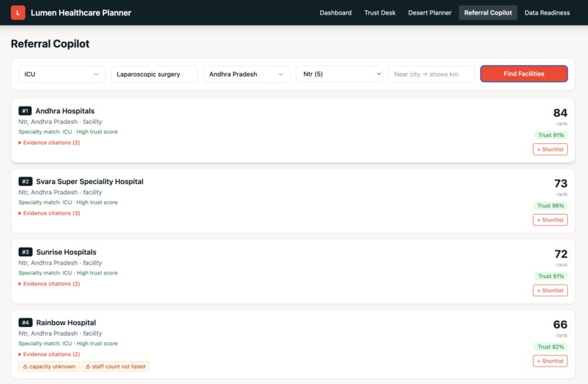
Task: Click the rank score 84
Action: [x=560, y=113]
